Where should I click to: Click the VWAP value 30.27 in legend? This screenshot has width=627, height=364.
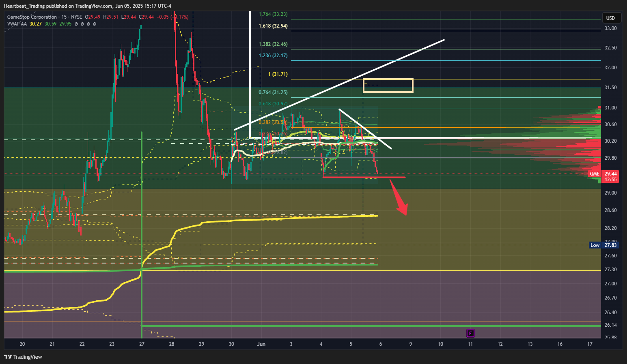pyautogui.click(x=36, y=24)
